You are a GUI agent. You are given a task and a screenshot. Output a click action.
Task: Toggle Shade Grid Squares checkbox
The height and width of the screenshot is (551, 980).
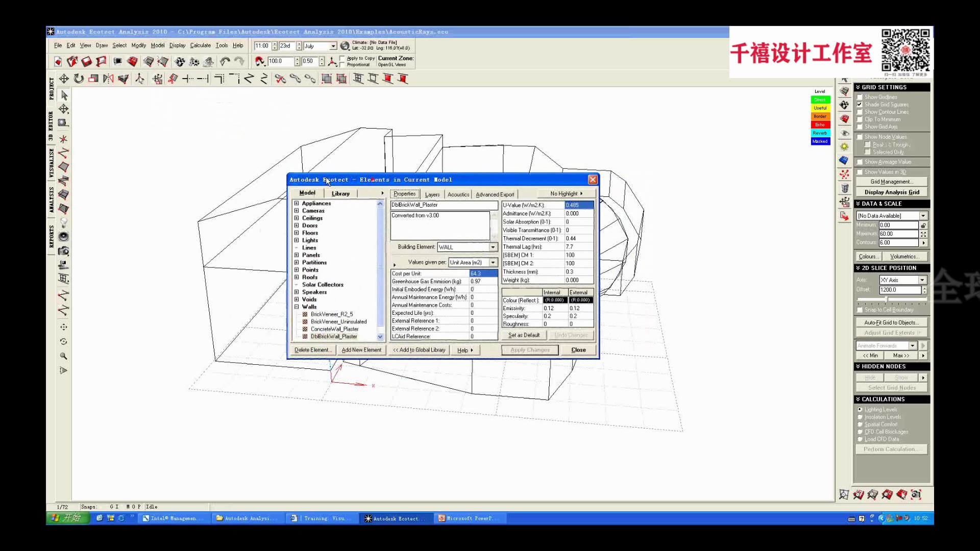(x=860, y=105)
